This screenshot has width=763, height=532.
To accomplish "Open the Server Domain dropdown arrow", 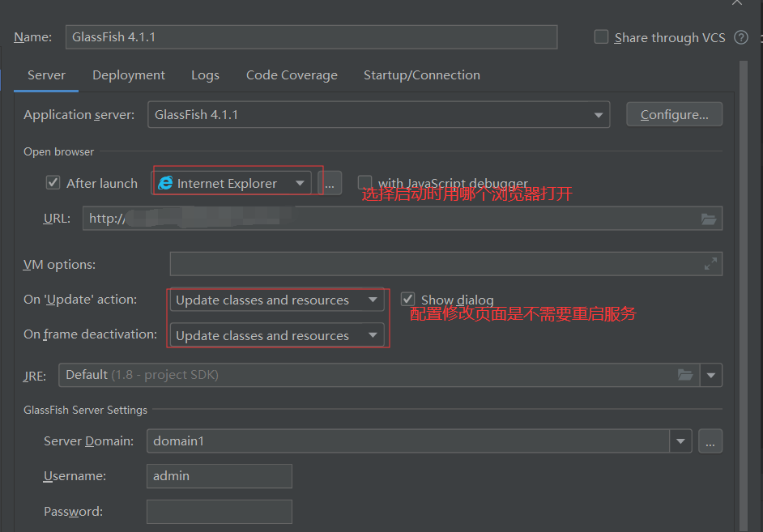I will (x=680, y=441).
